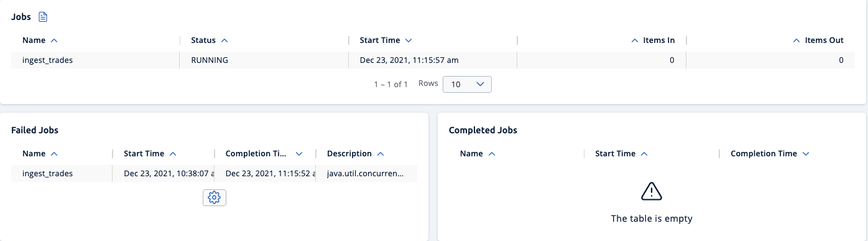This screenshot has height=241, width=868.
Task: Select the failed ingest_trades job row
Action: coord(214,174)
